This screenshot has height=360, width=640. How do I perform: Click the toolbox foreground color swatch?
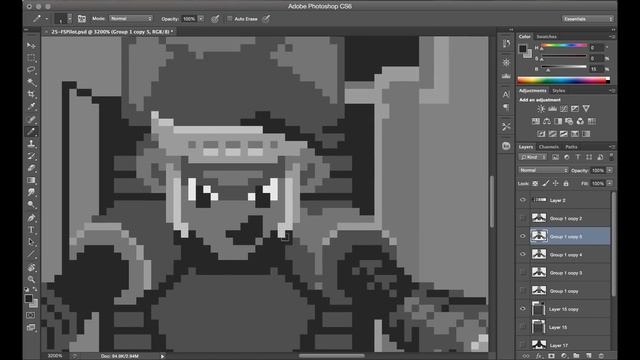(28, 298)
